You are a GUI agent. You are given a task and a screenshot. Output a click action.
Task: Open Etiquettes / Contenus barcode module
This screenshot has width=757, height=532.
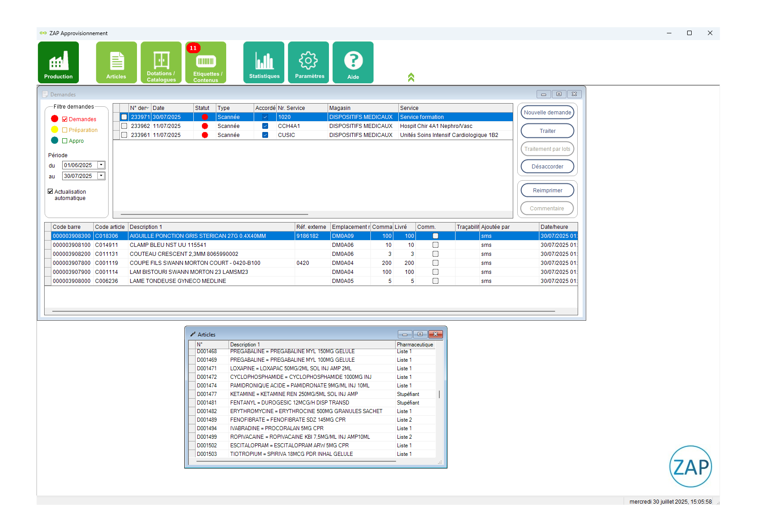tap(205, 63)
